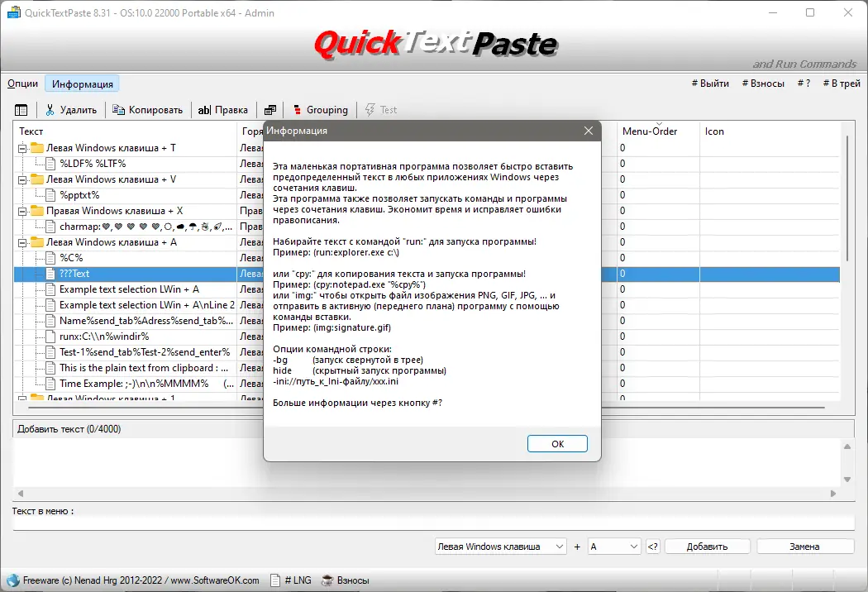Click the Замена replace button
Image resolution: width=868 pixels, height=592 pixels.
click(804, 546)
